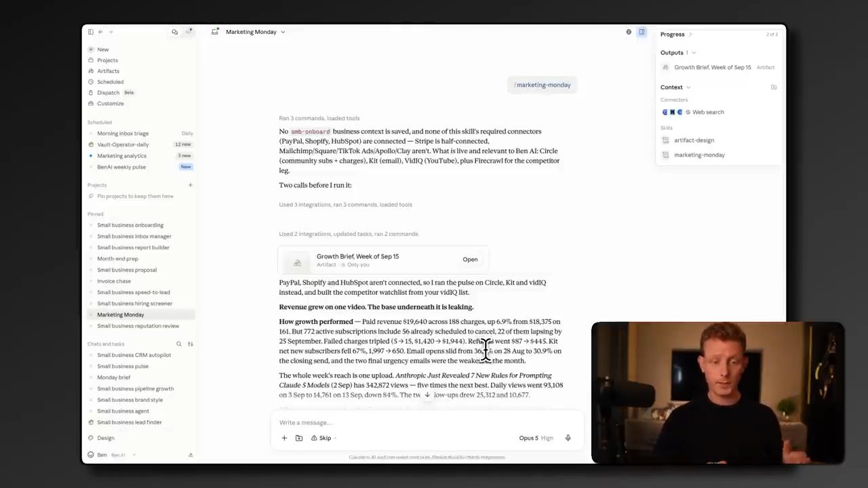This screenshot has width=868, height=488.
Task: Collapse the left sidebar panel icon
Action: pos(91,32)
